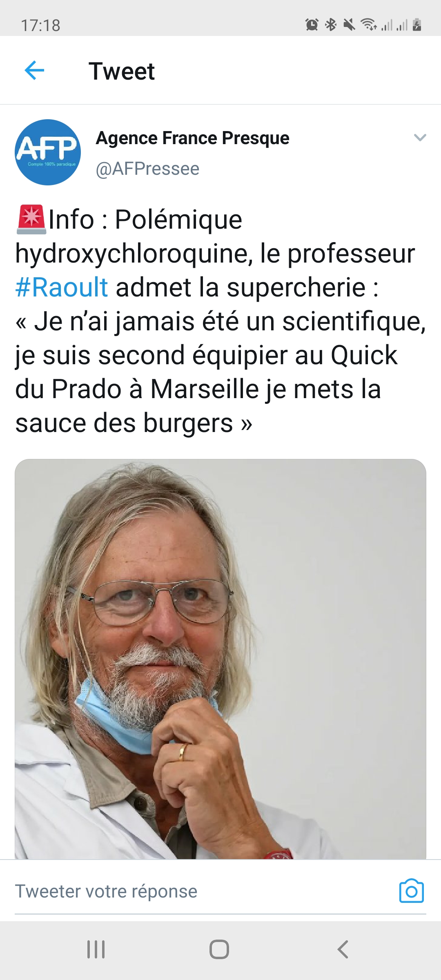Focus the 'Tweeter votre réponse' reply field
This screenshot has width=441, height=980.
tap(204, 891)
